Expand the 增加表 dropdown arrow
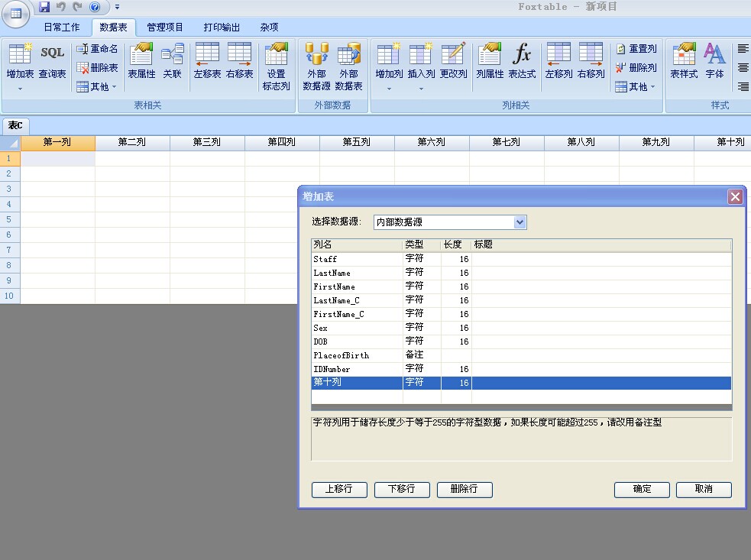The image size is (751, 560). pyautogui.click(x=20, y=89)
